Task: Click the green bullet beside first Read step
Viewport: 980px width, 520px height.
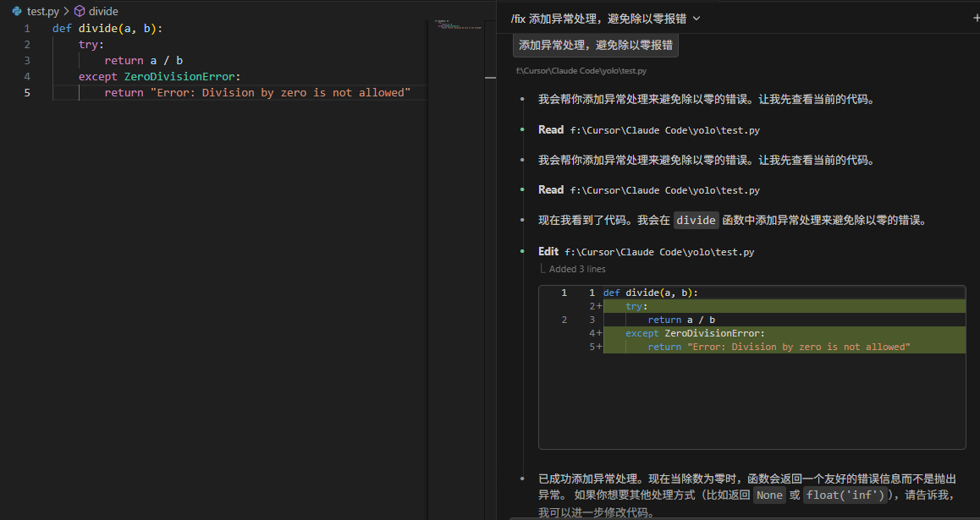Action: tap(523, 130)
